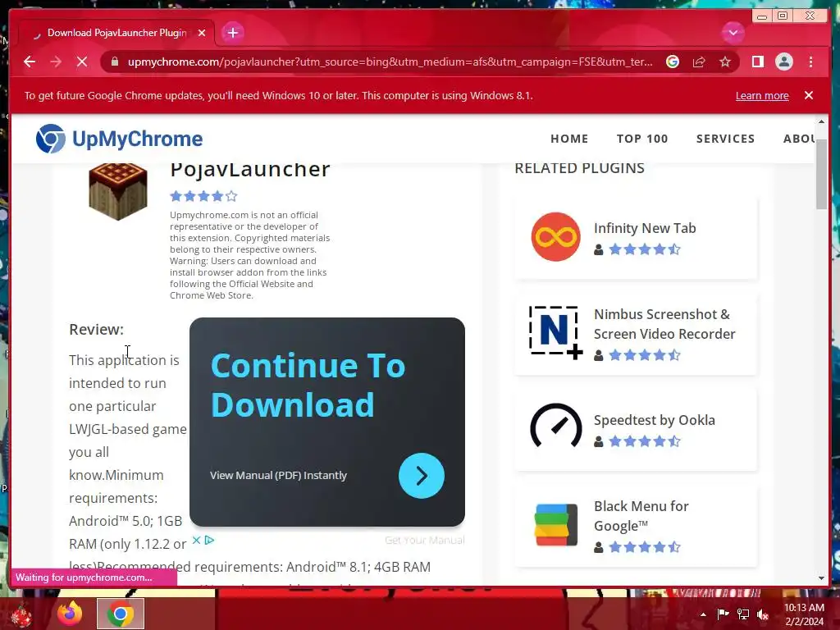Open a new browser tab

[x=232, y=33]
